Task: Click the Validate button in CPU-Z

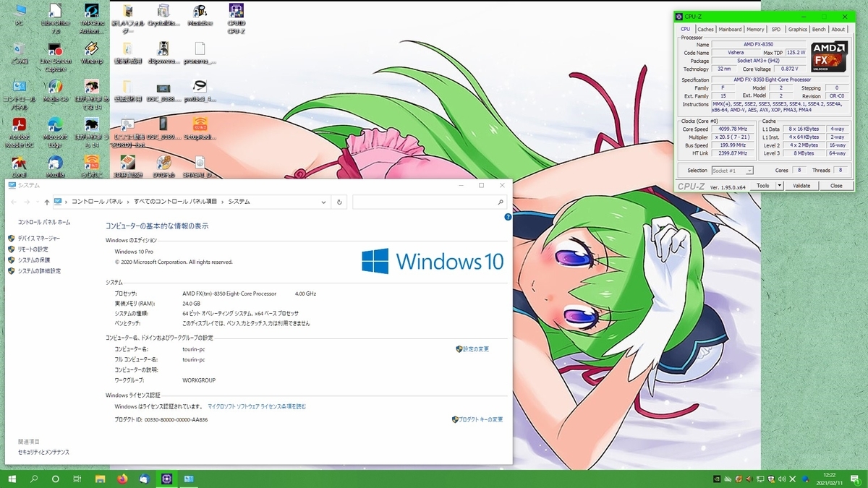Action: tap(801, 186)
